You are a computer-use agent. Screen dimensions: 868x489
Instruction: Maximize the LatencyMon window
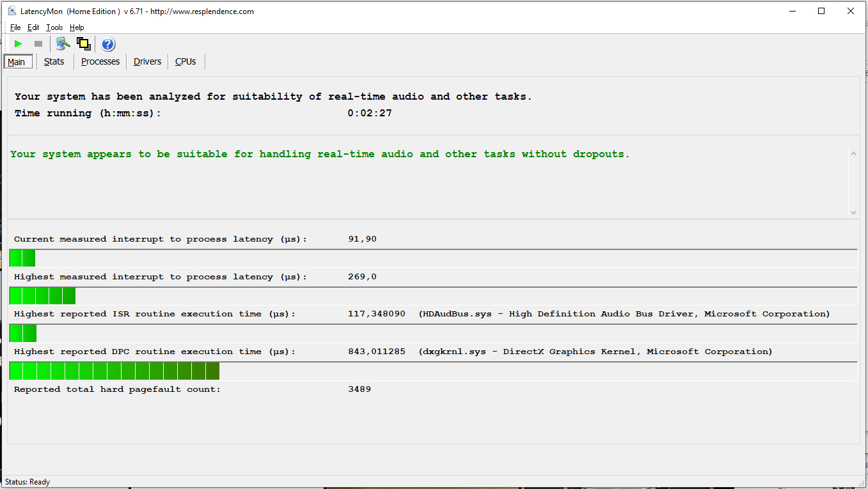[821, 11]
